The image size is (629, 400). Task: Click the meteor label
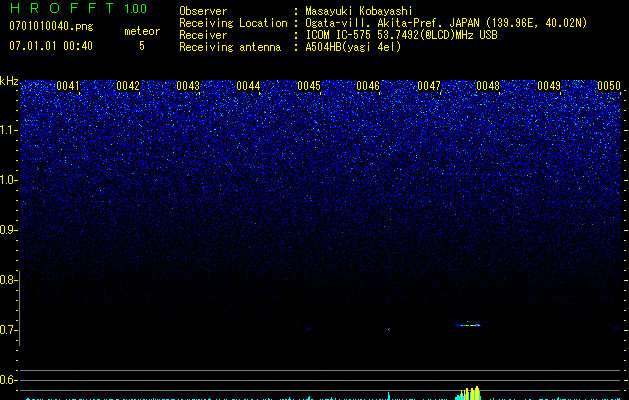coord(142,31)
